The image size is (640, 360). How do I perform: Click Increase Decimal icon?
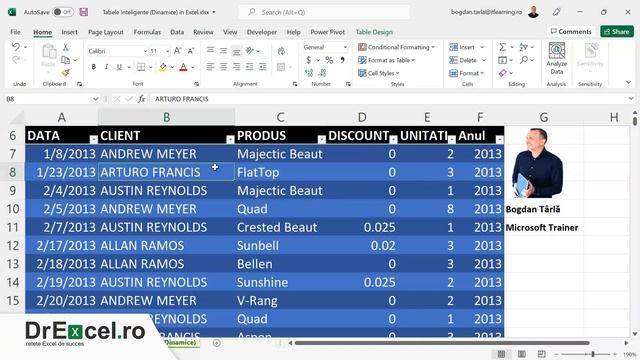(309, 73)
